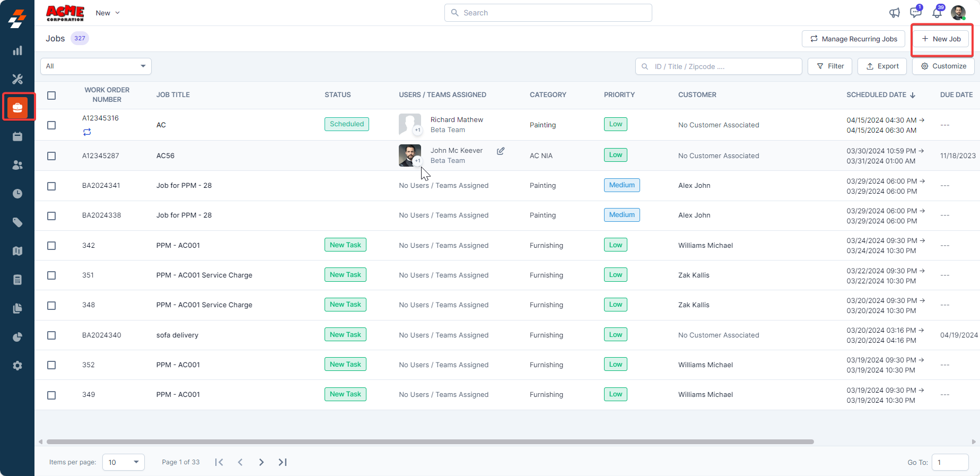Image resolution: width=980 pixels, height=476 pixels.
Task: Click the chat messages icon
Action: 915,13
